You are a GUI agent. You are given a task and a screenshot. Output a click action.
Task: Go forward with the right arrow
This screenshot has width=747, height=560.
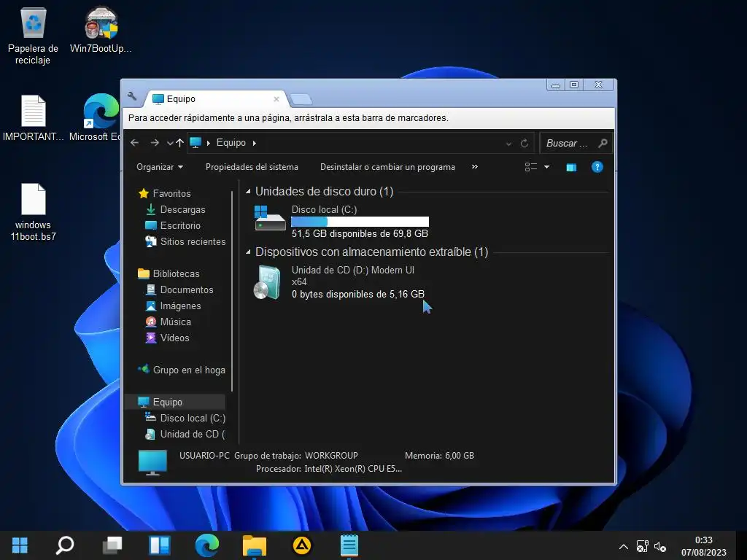155,143
